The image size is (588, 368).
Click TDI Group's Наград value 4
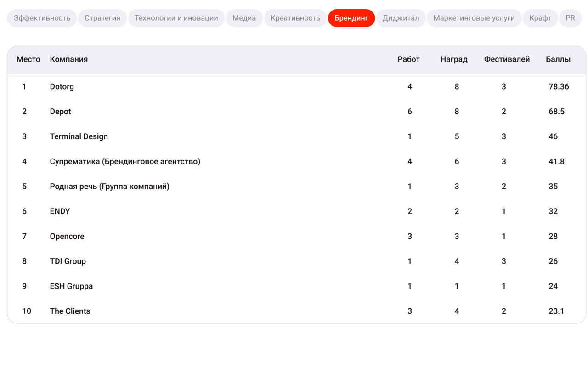click(457, 261)
